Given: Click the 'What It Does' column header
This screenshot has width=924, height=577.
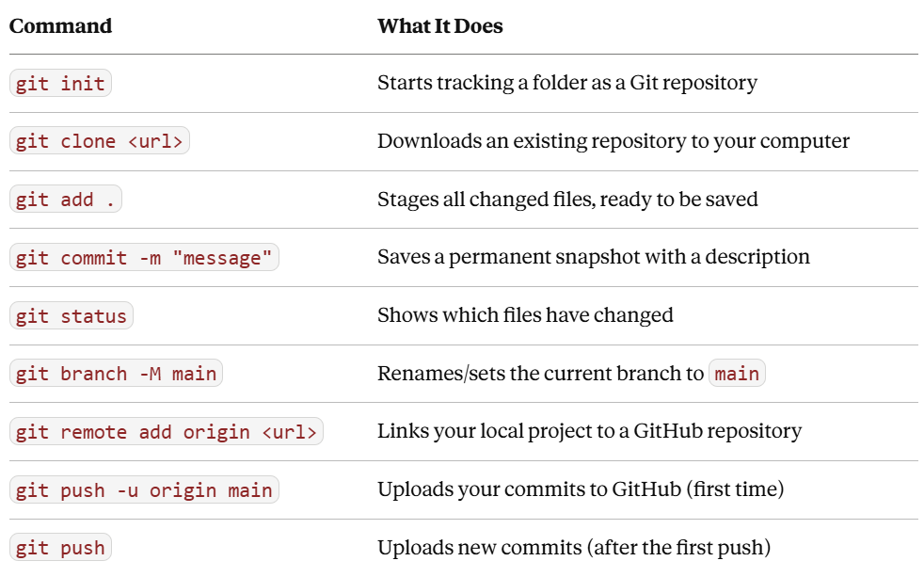Looking at the screenshot, I should [x=440, y=26].
